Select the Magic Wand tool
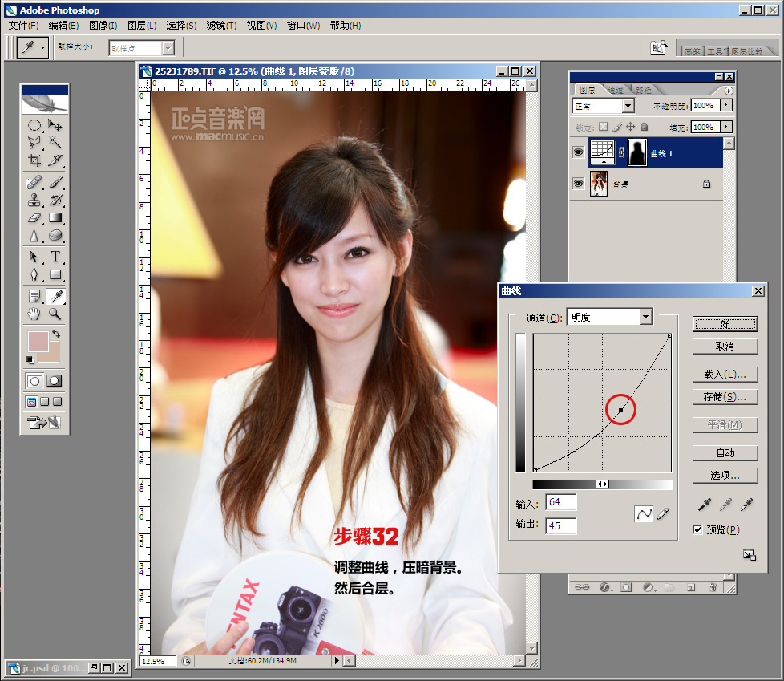The height and width of the screenshot is (681, 784). tap(55, 142)
